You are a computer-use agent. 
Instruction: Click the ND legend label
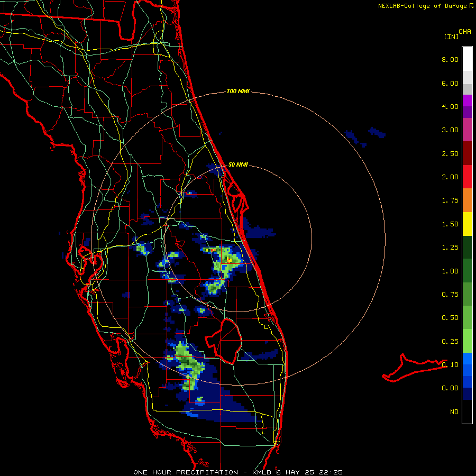[454, 412]
